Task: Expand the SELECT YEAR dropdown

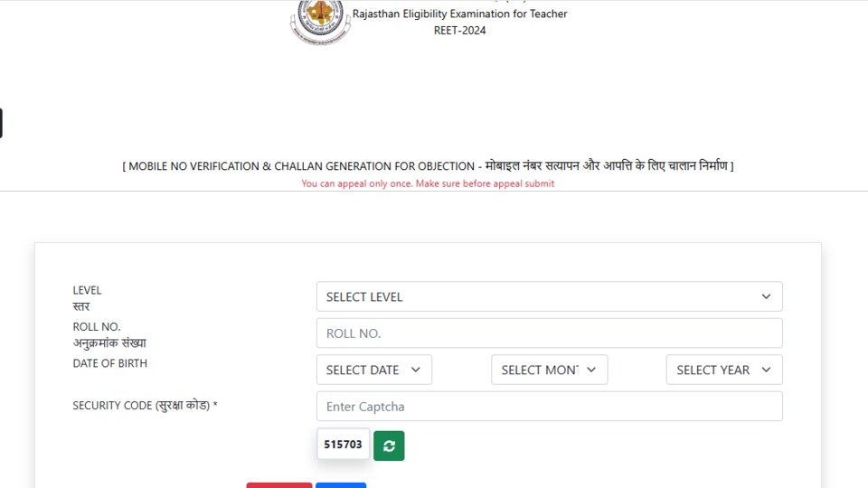Action: (724, 370)
